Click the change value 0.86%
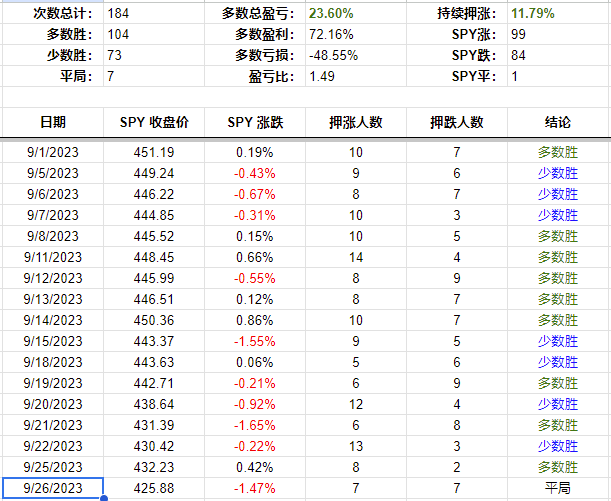 pos(255,321)
